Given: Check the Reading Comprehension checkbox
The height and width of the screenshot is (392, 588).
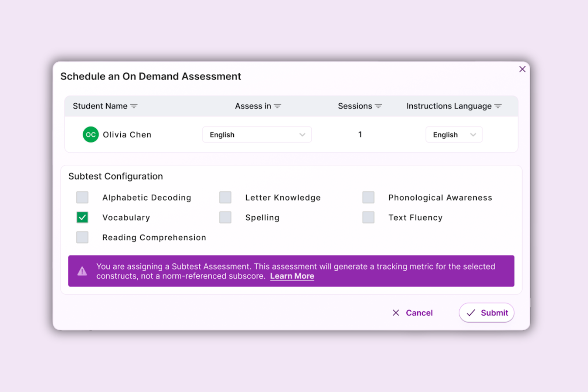Looking at the screenshot, I should click(x=82, y=237).
